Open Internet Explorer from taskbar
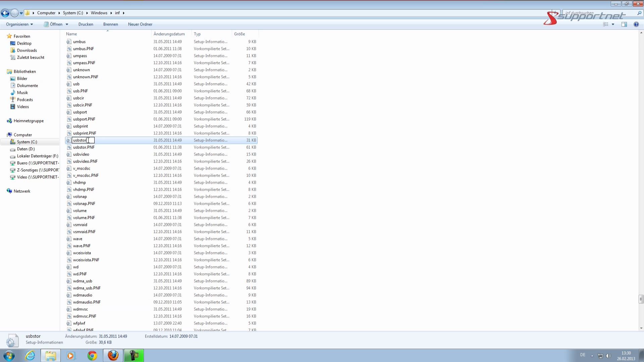The height and width of the screenshot is (362, 644). coord(30,355)
